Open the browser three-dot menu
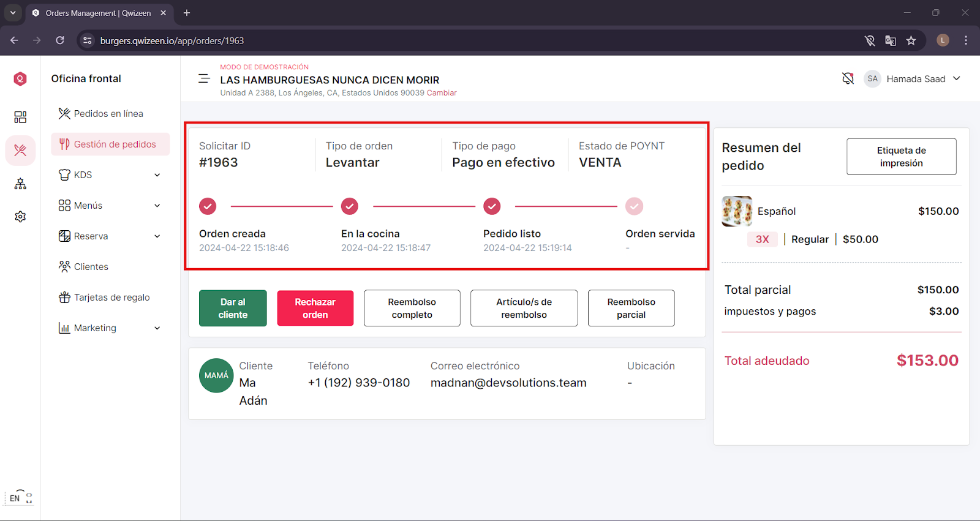 point(966,40)
